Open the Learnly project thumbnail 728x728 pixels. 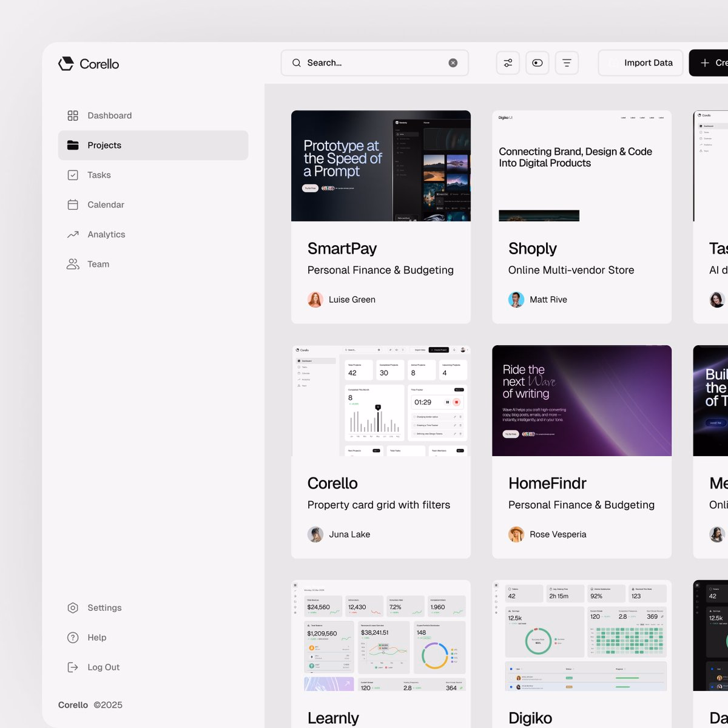click(381, 635)
